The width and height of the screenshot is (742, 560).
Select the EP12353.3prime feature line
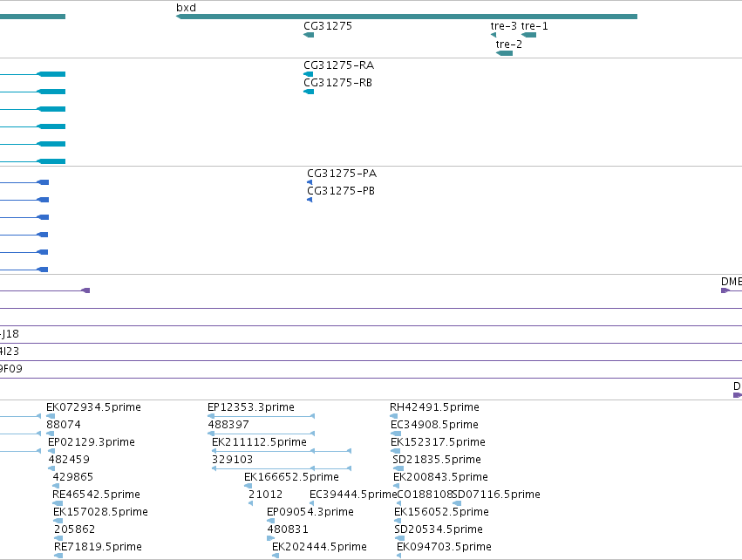click(x=262, y=416)
